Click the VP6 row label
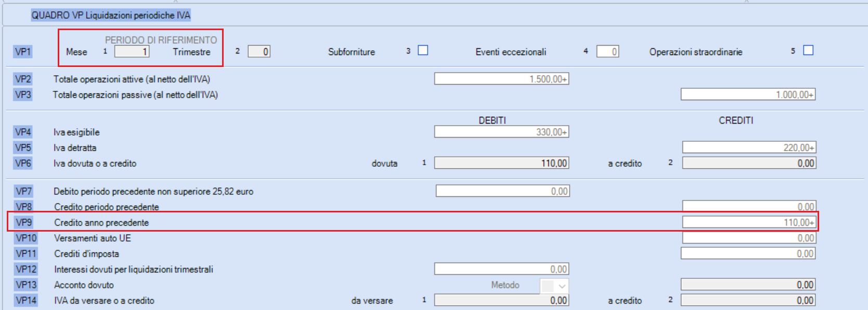The width and height of the screenshot is (868, 310). (23, 163)
